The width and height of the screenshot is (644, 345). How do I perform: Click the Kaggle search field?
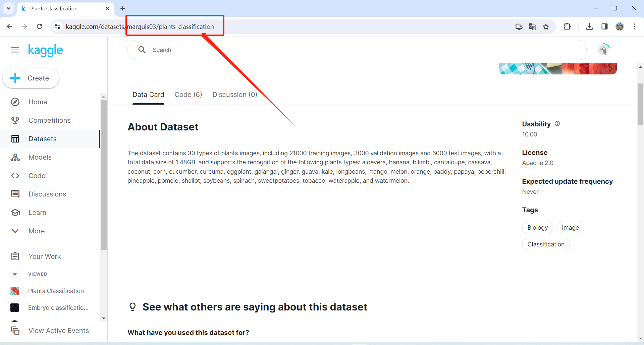(357, 50)
